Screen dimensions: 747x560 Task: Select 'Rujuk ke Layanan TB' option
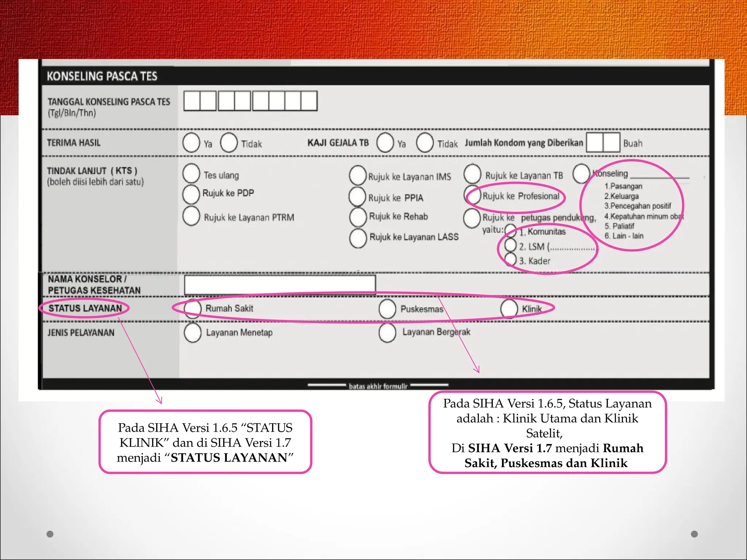472,174
